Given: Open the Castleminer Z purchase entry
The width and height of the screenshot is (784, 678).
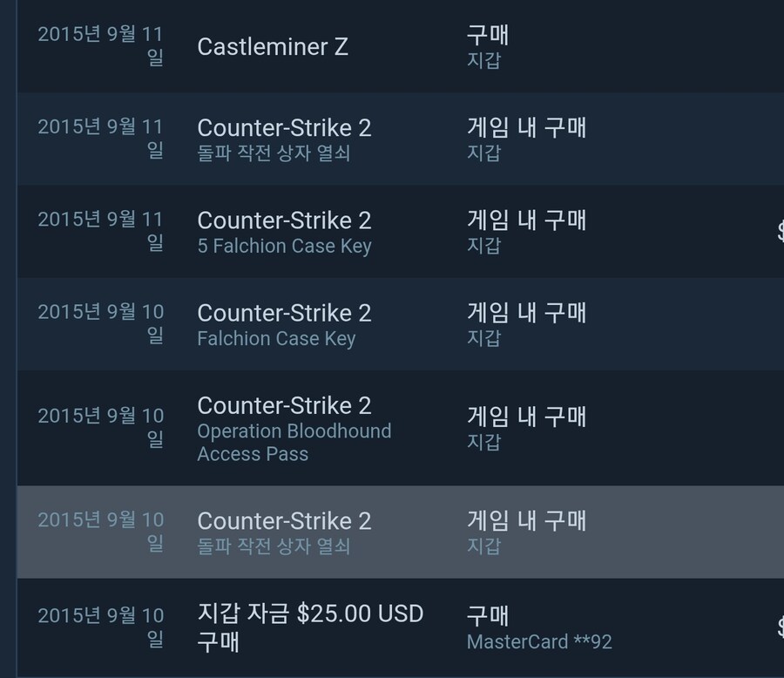Looking at the screenshot, I should pos(401,46).
